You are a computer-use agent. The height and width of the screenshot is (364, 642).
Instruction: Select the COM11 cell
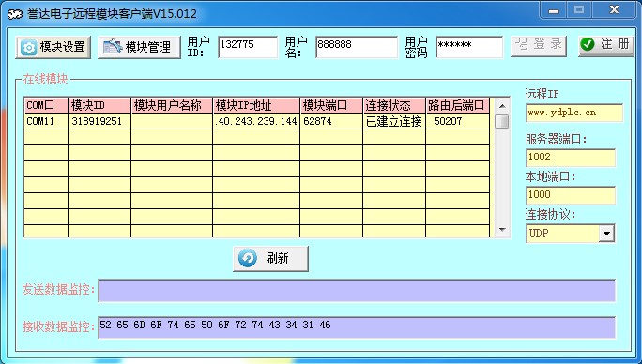point(46,121)
